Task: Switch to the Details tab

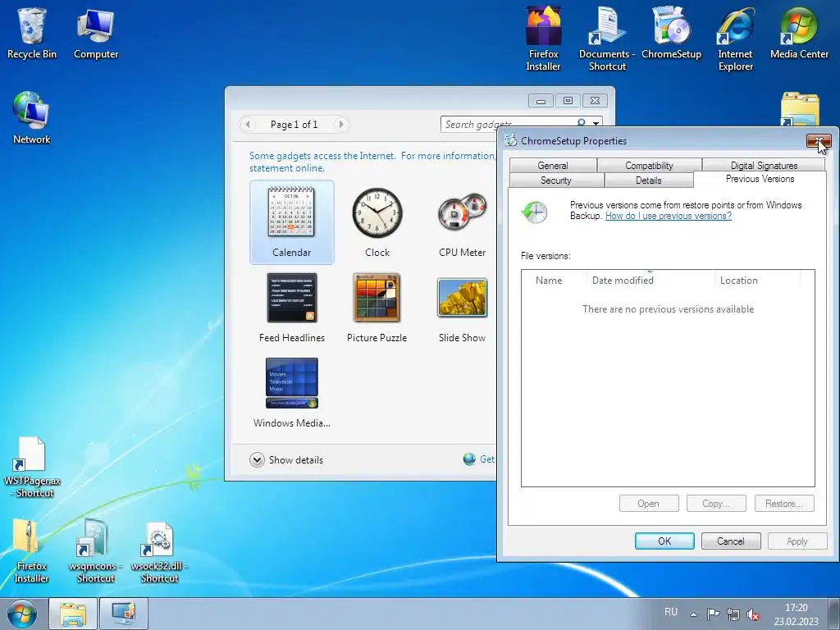Action: click(x=649, y=180)
